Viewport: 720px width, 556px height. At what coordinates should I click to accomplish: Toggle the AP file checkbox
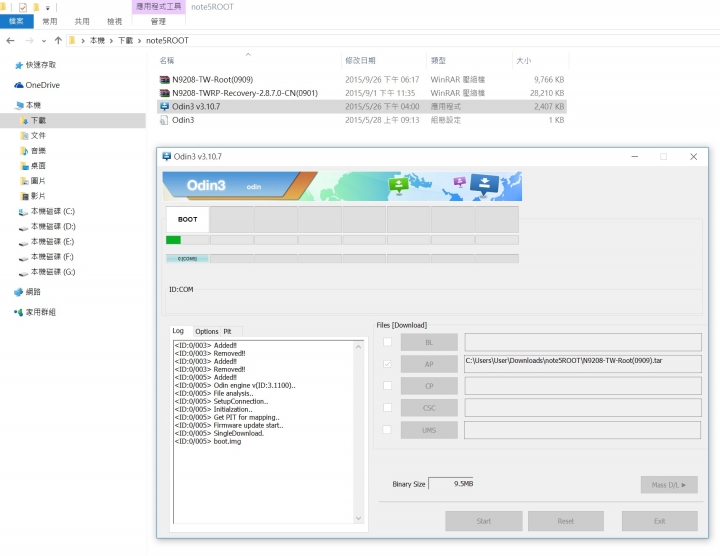click(388, 364)
